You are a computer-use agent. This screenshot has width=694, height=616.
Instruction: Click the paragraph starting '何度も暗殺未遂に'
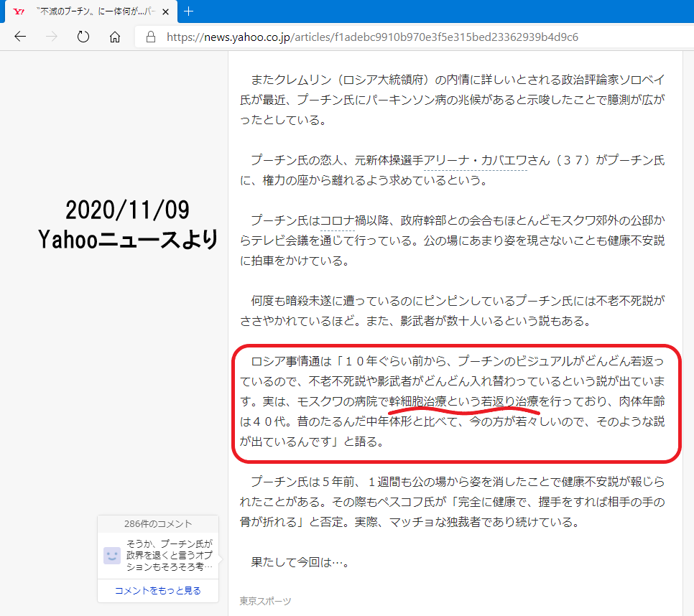pyautogui.click(x=453, y=311)
